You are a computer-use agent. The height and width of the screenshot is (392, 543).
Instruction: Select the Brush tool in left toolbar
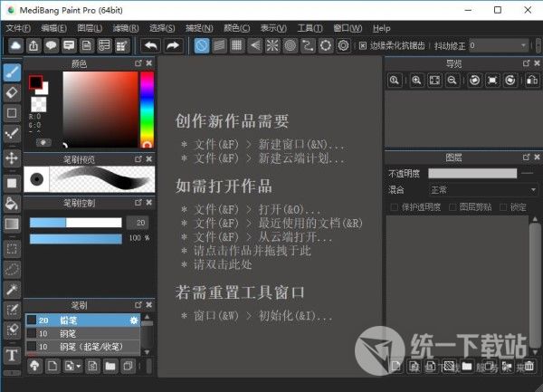coord(12,72)
